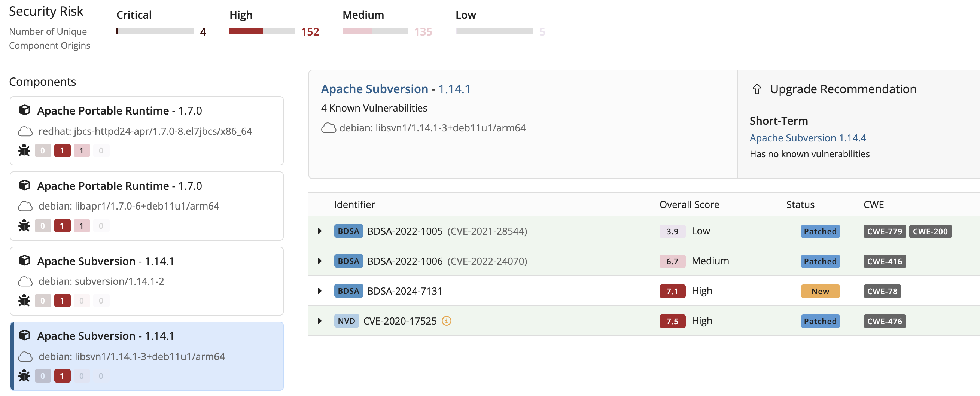
Task: Click the CWE-78 tag
Action: click(x=882, y=292)
